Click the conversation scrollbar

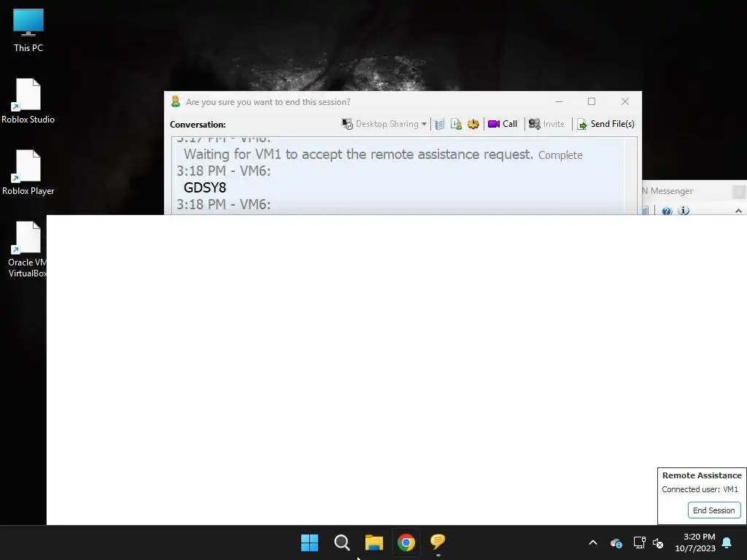point(630,176)
